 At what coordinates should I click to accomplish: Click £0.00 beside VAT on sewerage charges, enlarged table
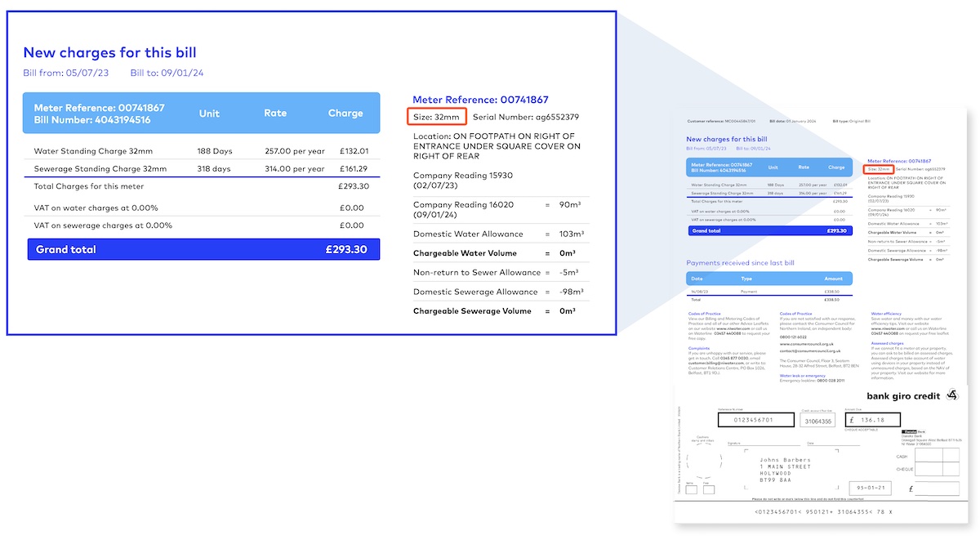(352, 225)
